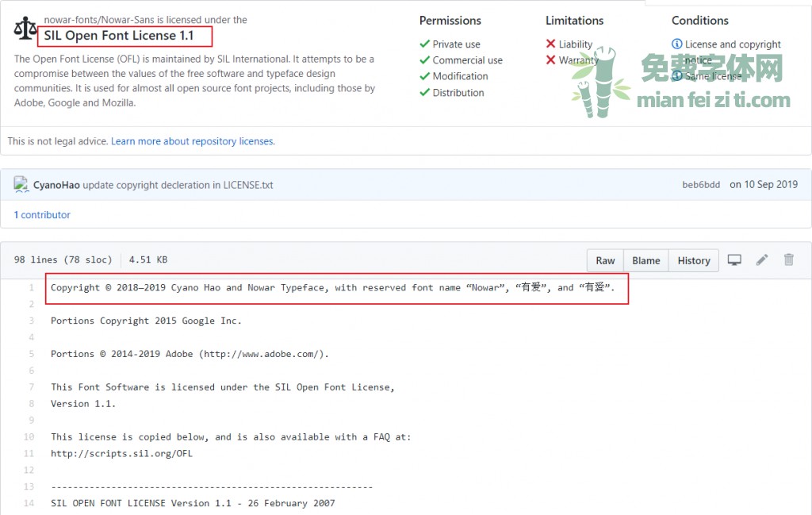
Task: Click the license scales icon
Action: click(25, 28)
